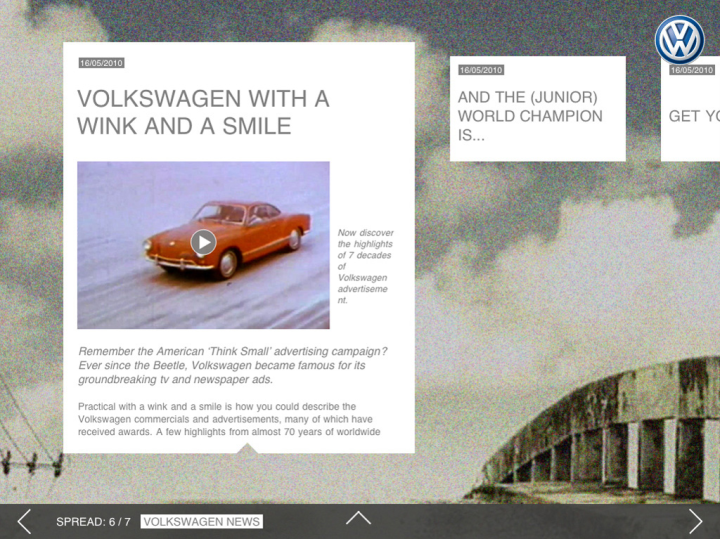Open 'Volkswagen with a wink and a smile' headline
720x539 pixels.
203,112
